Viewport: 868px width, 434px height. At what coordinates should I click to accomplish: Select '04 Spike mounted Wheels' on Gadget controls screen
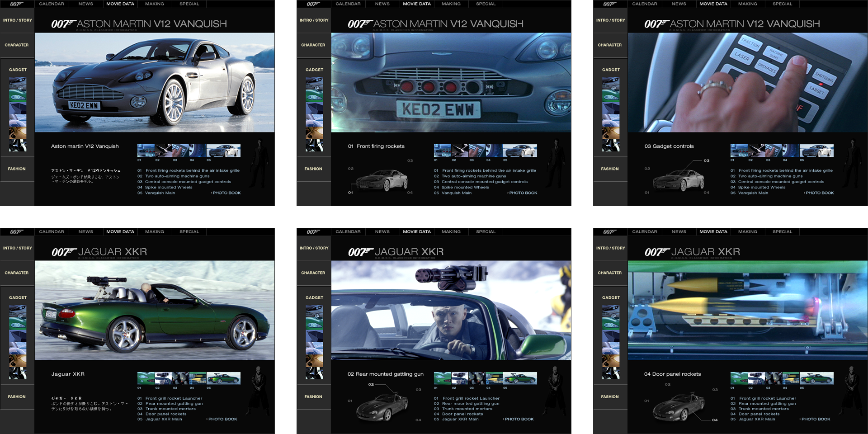click(x=758, y=188)
